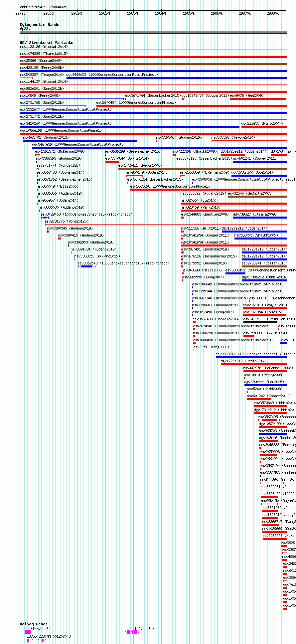Viewport: 296px width, 644px height.
Task: Click esv3429463 variant label
Action: pyautogui.click(x=86, y=214)
